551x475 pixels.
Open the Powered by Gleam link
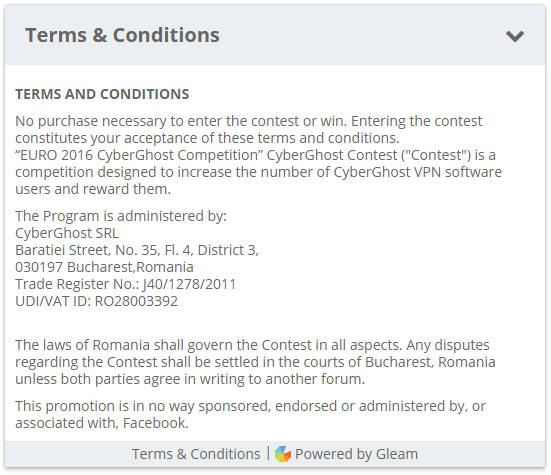click(356, 454)
